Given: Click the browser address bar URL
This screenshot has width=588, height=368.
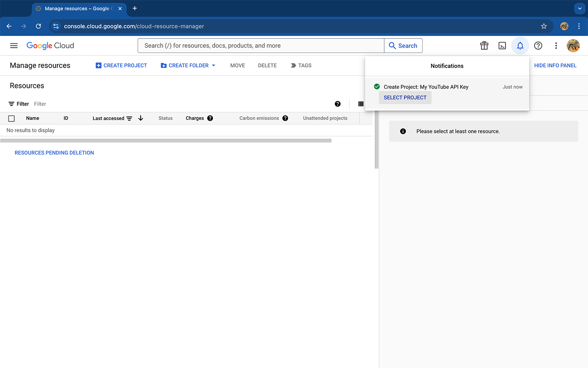Looking at the screenshot, I should pos(134,26).
